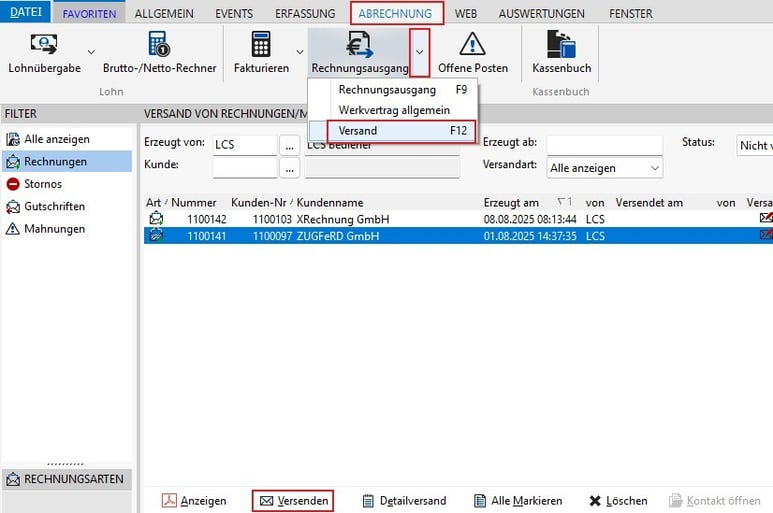The width and height of the screenshot is (773, 513).
Task: Open Rechnungsausgang from the ribbon
Action: pos(359,53)
